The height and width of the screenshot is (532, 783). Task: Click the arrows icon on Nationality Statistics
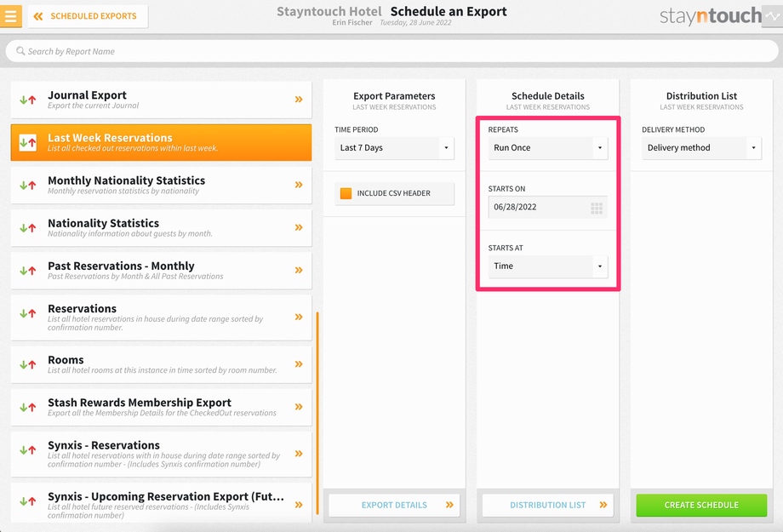pos(28,228)
